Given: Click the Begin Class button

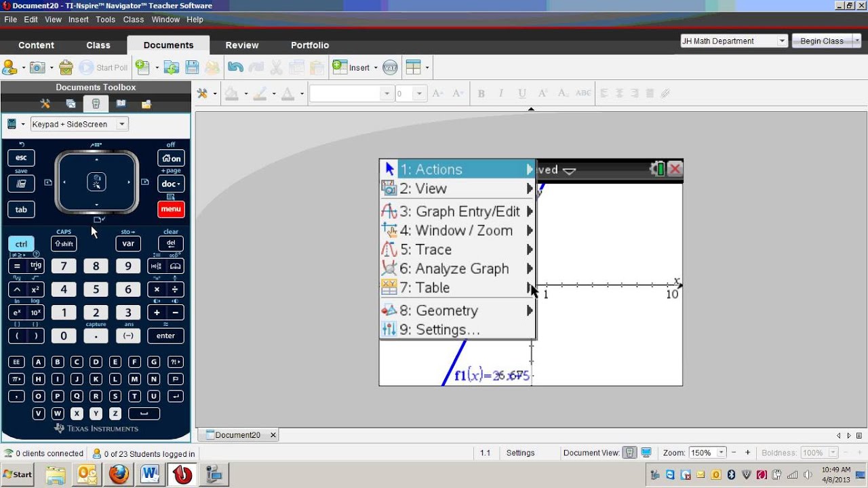Looking at the screenshot, I should (x=822, y=41).
